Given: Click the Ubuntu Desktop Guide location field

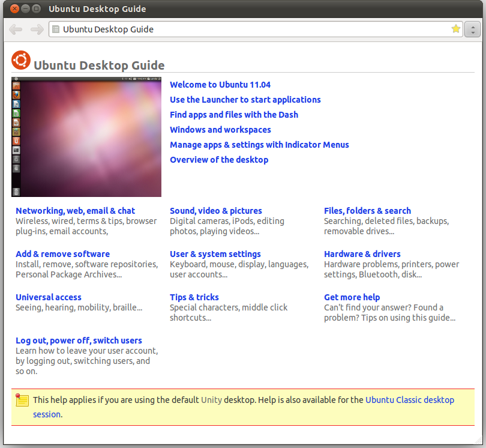Looking at the screenshot, I should point(256,29).
